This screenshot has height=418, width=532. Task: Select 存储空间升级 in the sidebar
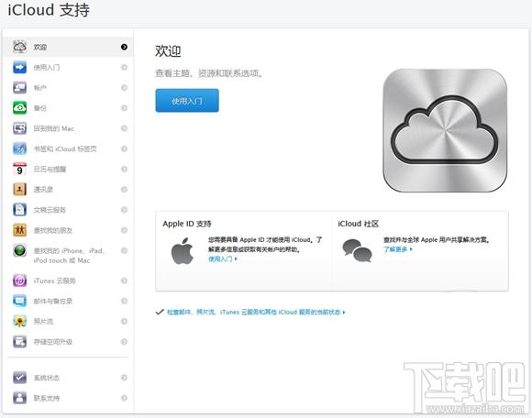tap(53, 342)
